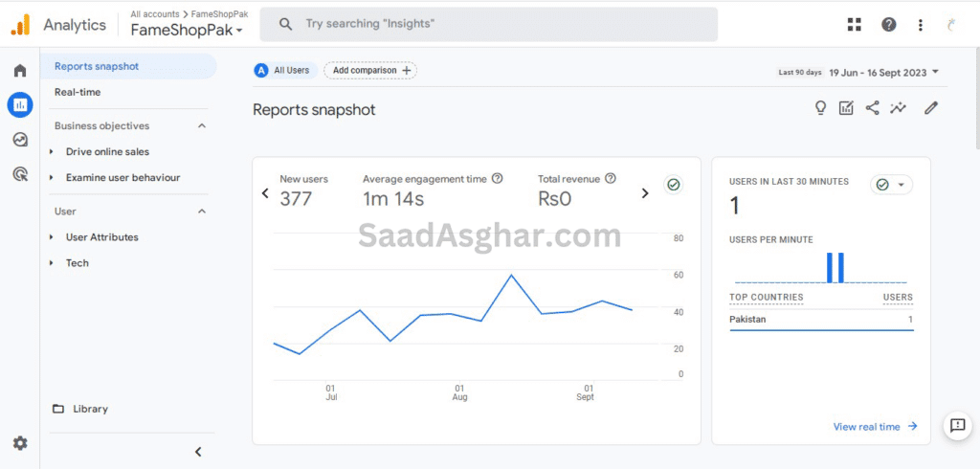
Task: Click the feedback chat bubble icon
Action: click(x=957, y=426)
